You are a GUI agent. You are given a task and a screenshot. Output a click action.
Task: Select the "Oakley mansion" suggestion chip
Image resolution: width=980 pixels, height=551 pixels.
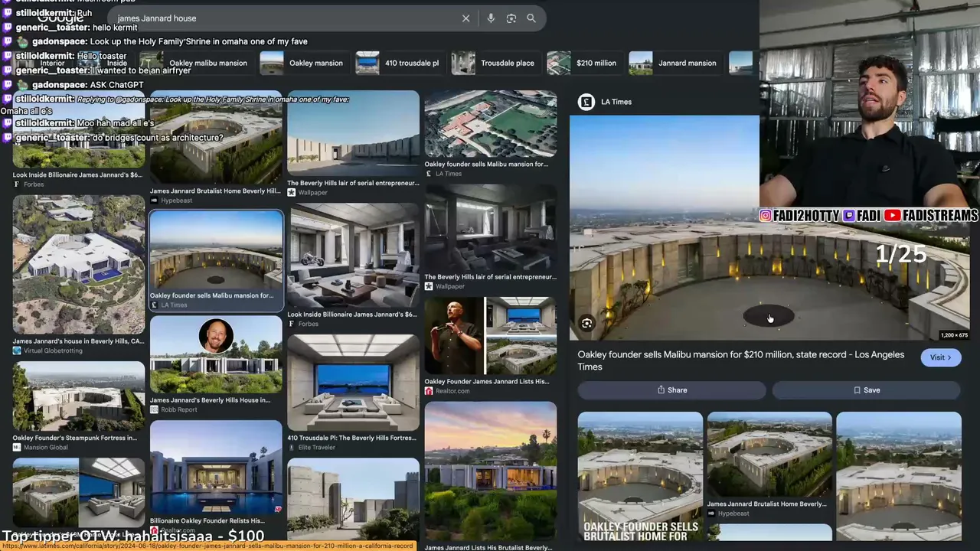pos(305,63)
